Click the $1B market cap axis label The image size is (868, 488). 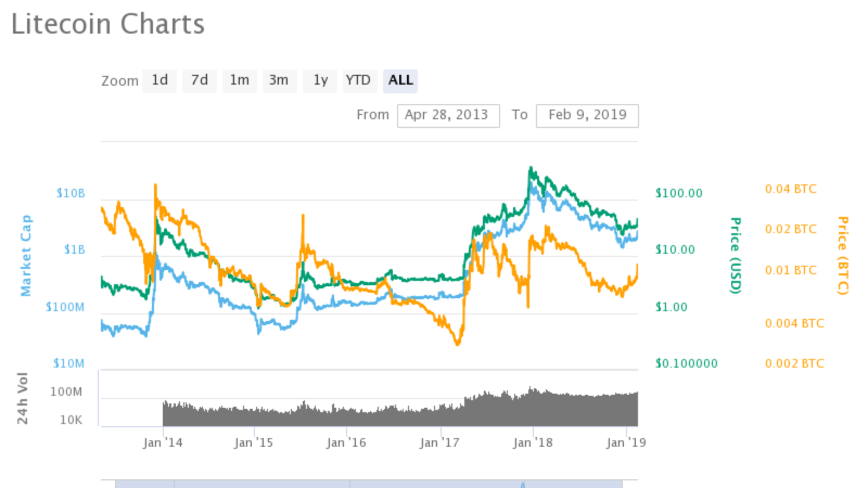click(x=75, y=249)
